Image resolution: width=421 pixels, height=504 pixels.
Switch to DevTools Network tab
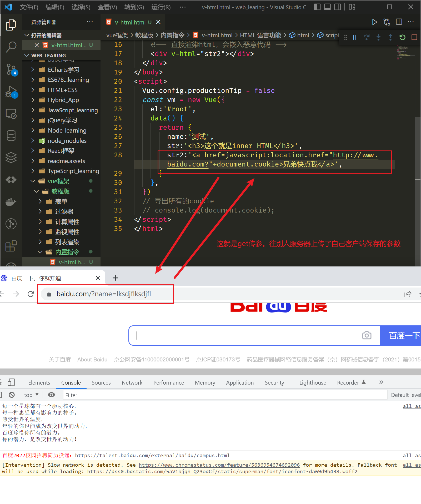132,382
